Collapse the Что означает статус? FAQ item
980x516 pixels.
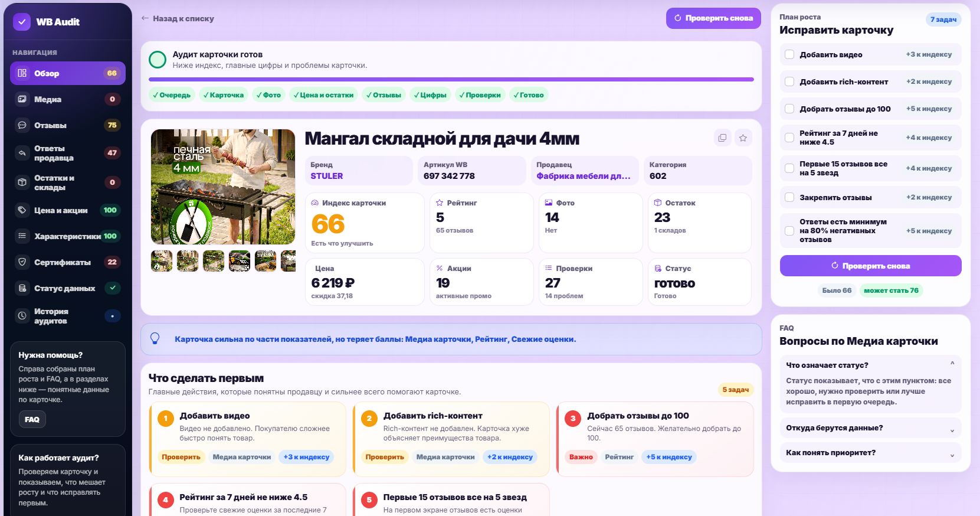click(x=870, y=365)
